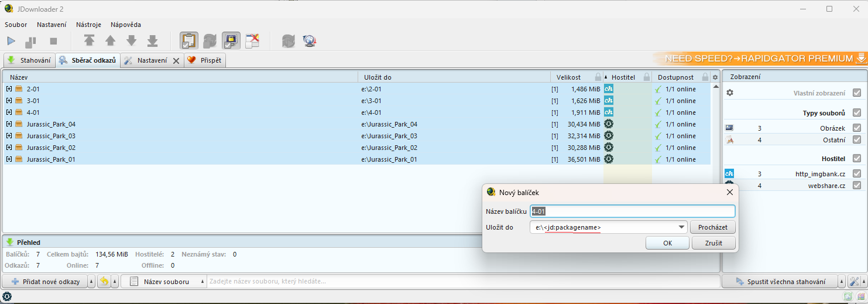This screenshot has height=304, width=868.
Task: Open the Nástroje menu
Action: point(88,25)
